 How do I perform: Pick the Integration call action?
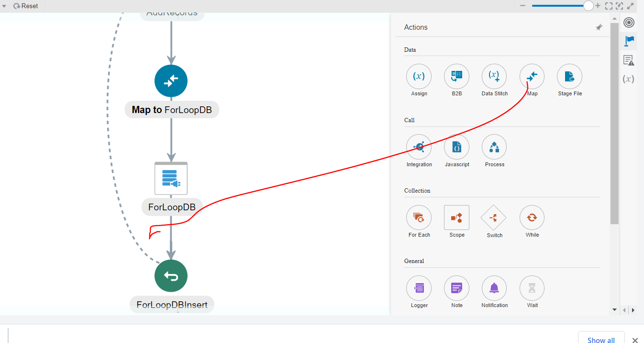pos(419,147)
